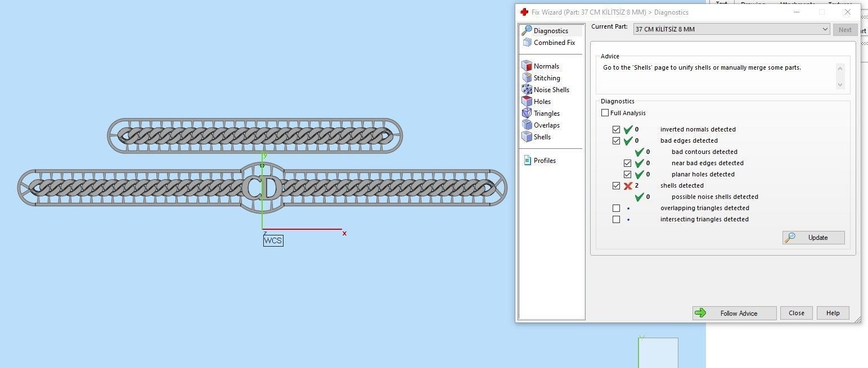Enable overlapping triangles detected check
The width and height of the screenshot is (868, 368).
(x=617, y=208)
